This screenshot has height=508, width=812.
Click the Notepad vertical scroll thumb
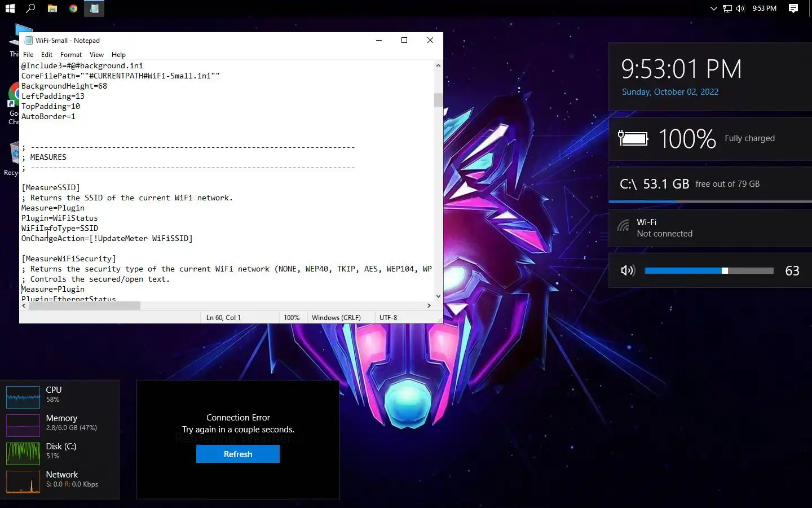438,100
